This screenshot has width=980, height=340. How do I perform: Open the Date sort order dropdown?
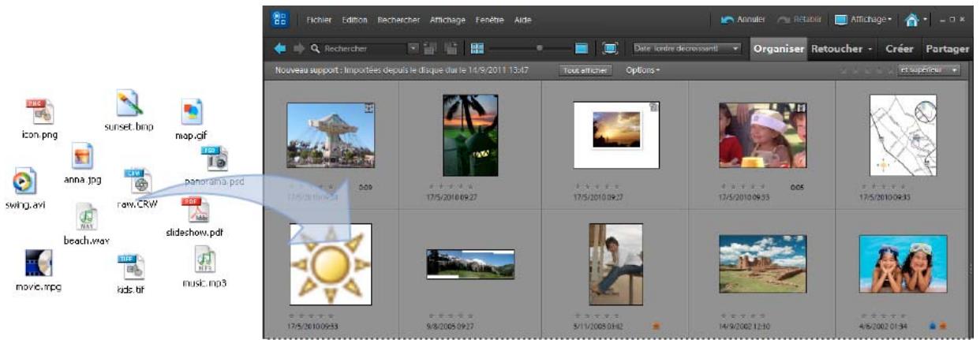click(686, 49)
